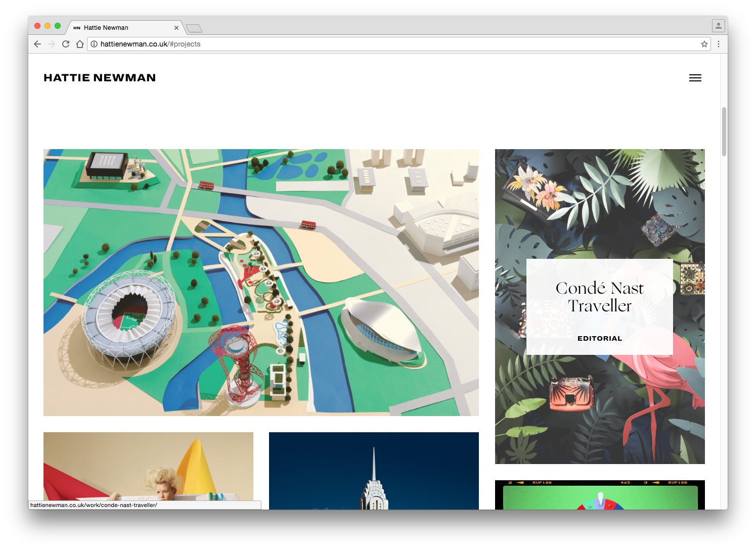Click the user profile icon

point(718,26)
